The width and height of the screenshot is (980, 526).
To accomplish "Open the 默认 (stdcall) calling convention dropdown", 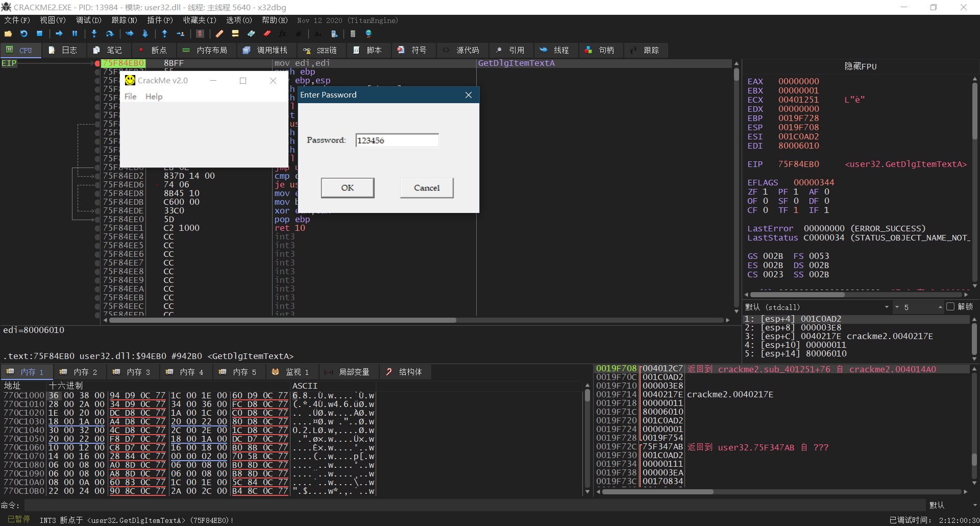I will point(818,307).
